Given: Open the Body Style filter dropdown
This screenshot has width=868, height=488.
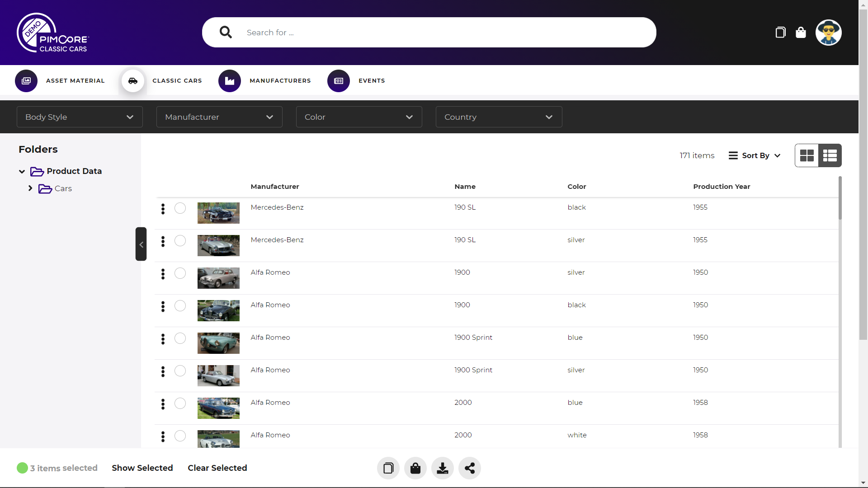Looking at the screenshot, I should click(x=80, y=117).
